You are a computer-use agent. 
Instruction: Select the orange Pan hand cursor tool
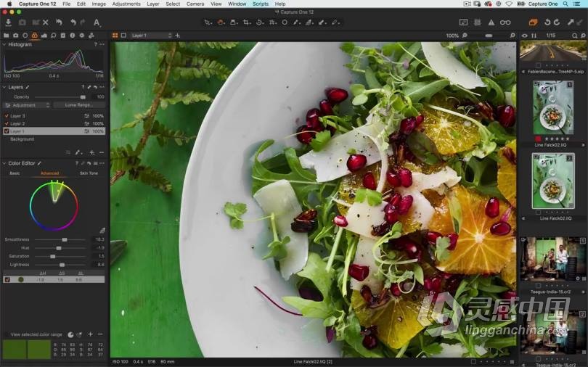pos(221,22)
